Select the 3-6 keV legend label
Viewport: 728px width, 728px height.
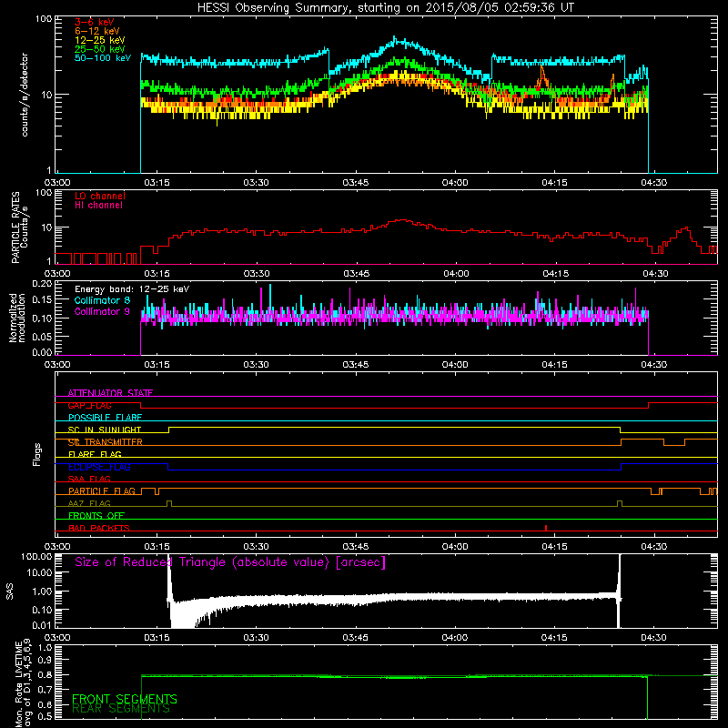pos(95,22)
